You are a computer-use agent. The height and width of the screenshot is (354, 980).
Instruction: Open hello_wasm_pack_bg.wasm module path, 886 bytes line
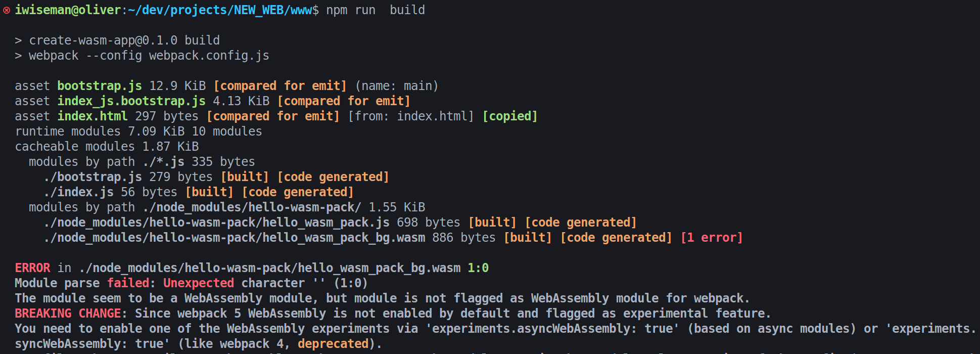point(234,238)
